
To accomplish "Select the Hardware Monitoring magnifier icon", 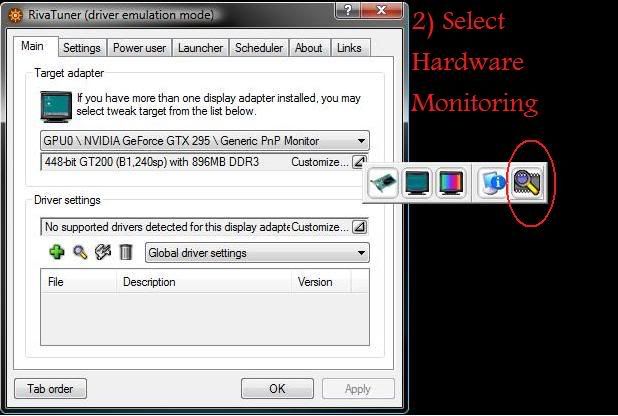I will [x=527, y=182].
